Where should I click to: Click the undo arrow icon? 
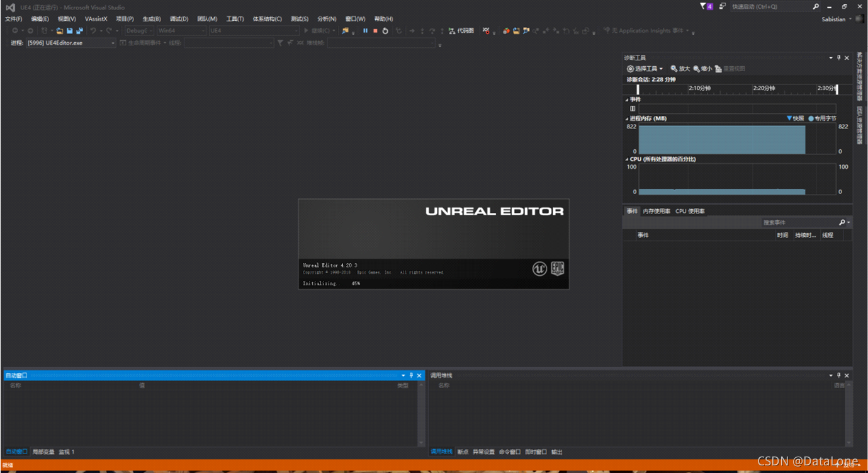[x=93, y=31]
